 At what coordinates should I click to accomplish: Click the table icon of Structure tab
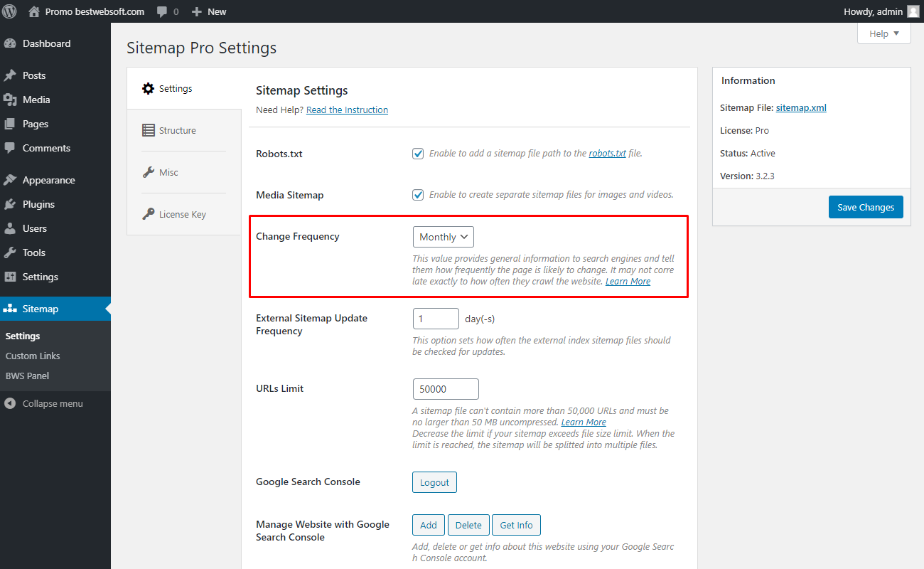click(x=148, y=130)
